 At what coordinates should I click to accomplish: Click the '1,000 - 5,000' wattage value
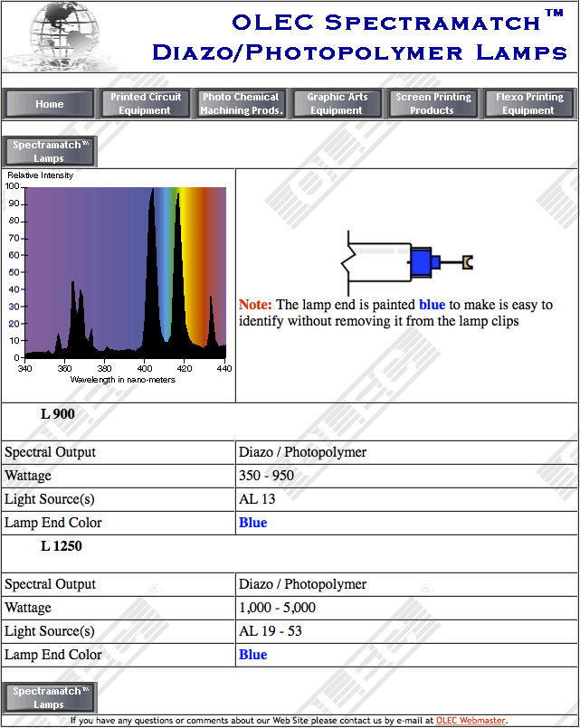[x=277, y=608]
